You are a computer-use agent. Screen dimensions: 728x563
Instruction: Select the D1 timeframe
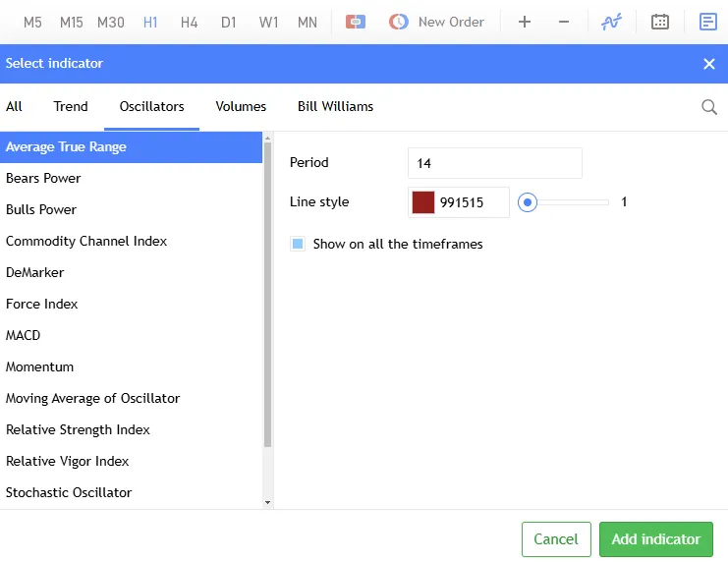point(229,23)
